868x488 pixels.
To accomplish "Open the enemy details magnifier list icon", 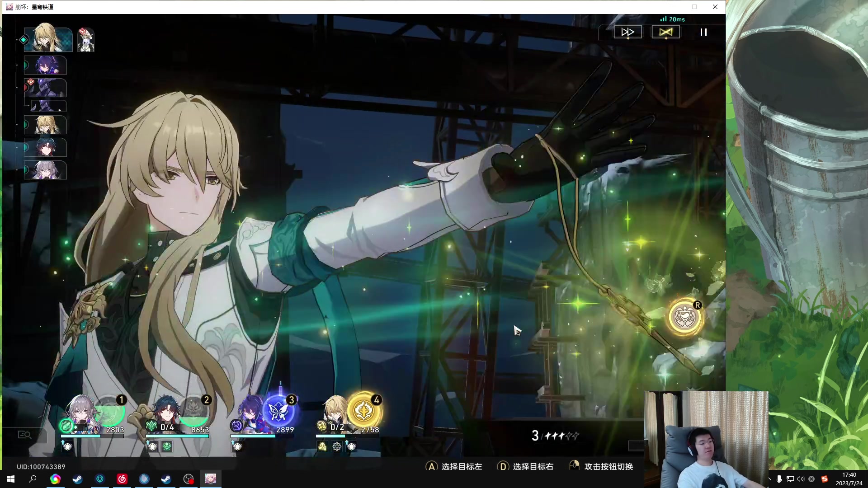I will 24,435.
